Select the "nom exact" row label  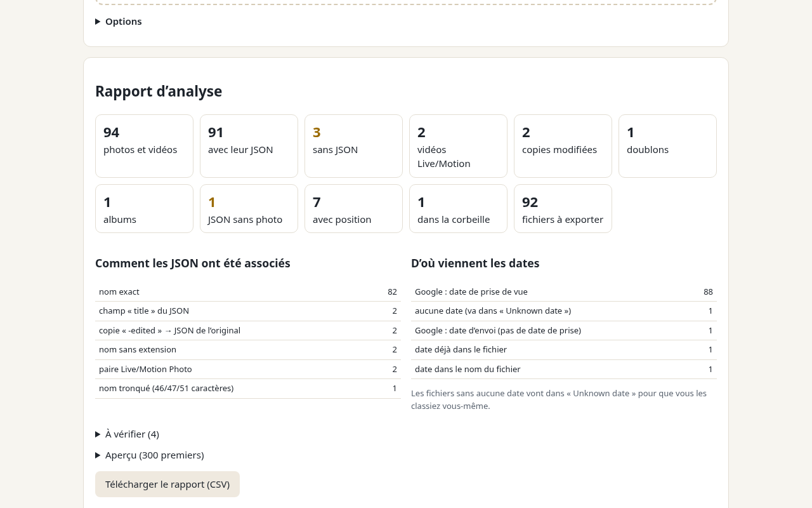[x=119, y=292]
